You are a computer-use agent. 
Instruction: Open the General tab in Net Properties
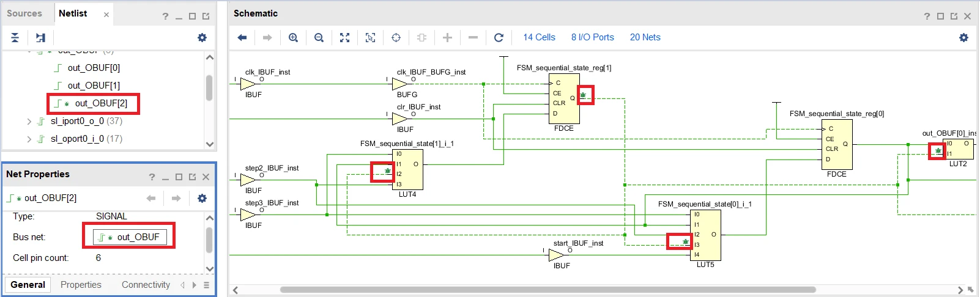click(28, 285)
